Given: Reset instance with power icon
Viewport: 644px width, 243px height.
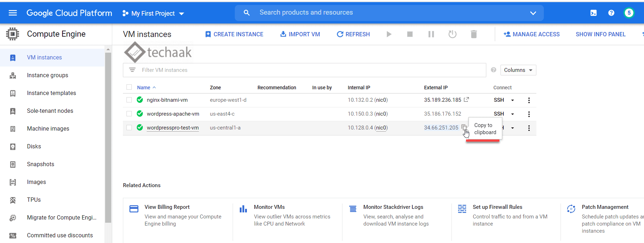Looking at the screenshot, I should coord(453,34).
